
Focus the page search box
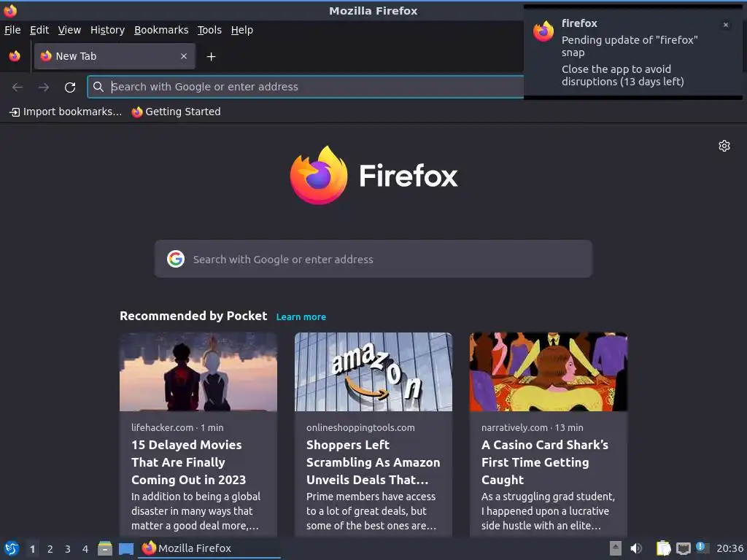coord(373,259)
